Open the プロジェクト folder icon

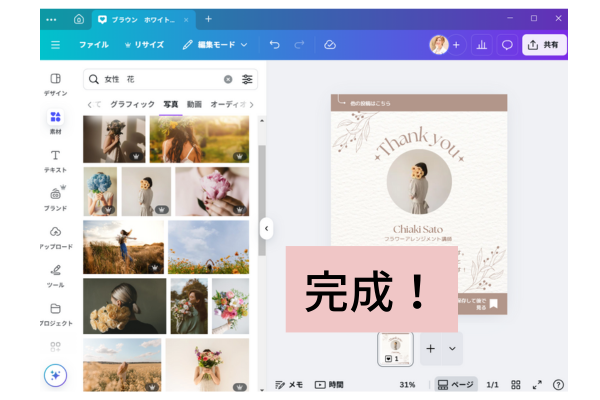coord(55,313)
